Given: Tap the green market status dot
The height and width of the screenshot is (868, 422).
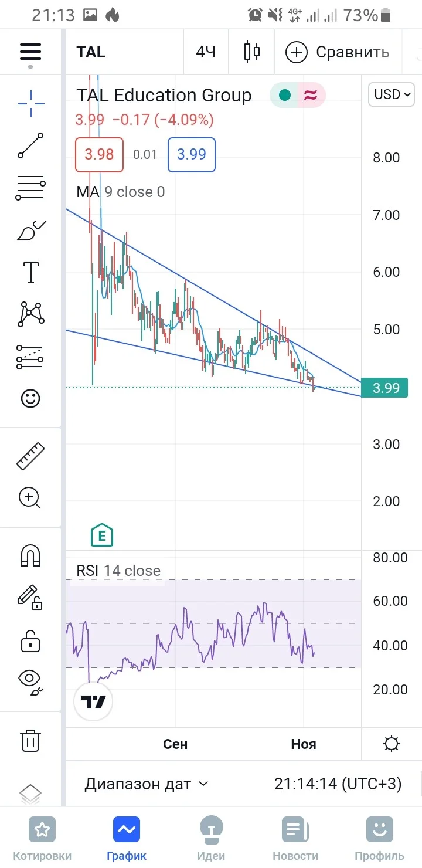Looking at the screenshot, I should point(285,95).
